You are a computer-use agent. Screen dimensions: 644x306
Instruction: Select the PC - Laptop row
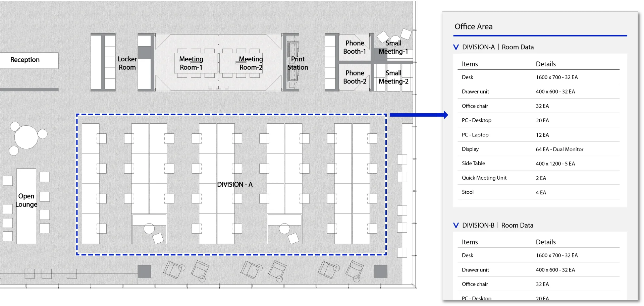tap(539, 135)
